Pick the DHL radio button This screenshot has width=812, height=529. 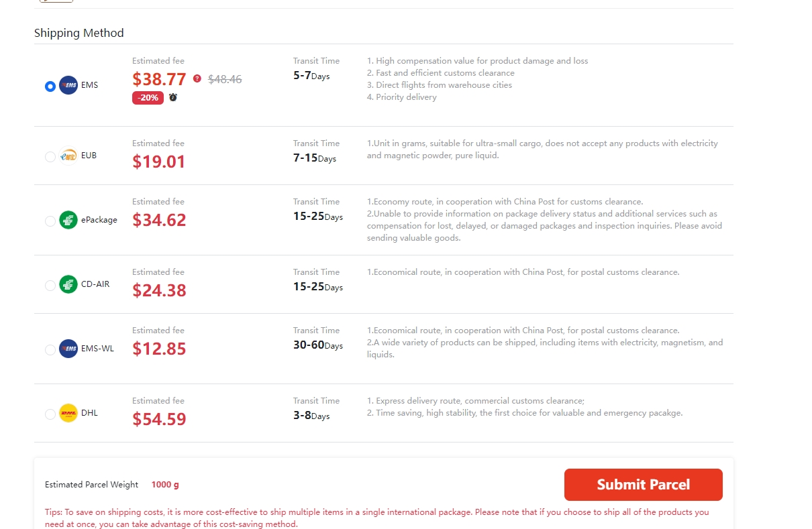coord(50,414)
